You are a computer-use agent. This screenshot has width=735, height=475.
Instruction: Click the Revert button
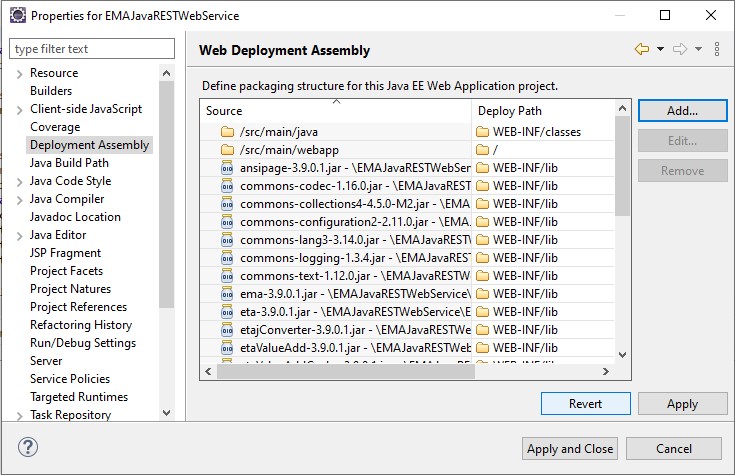click(x=585, y=404)
